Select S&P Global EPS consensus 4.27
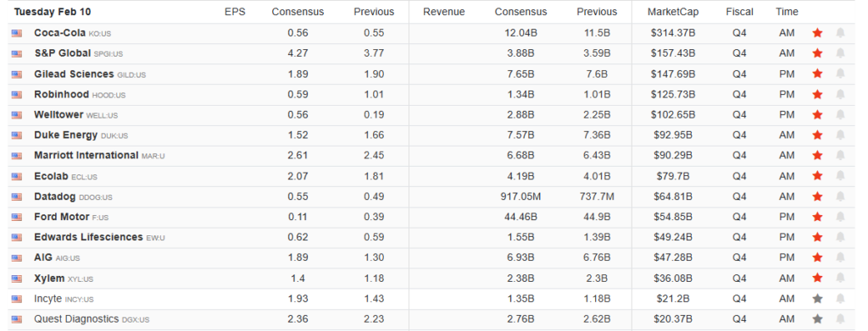The image size is (868, 331). point(298,53)
